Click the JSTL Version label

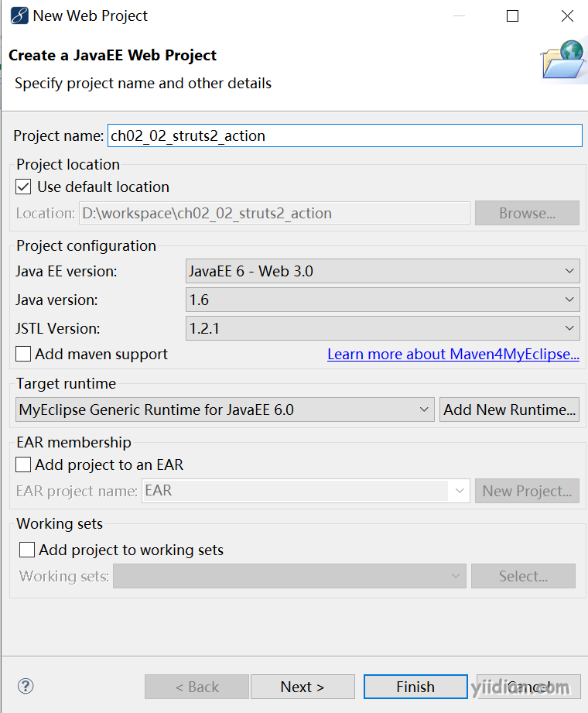pos(58,328)
